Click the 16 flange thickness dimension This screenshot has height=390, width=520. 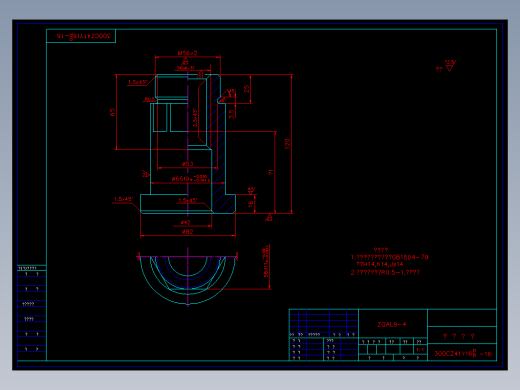pos(251,204)
